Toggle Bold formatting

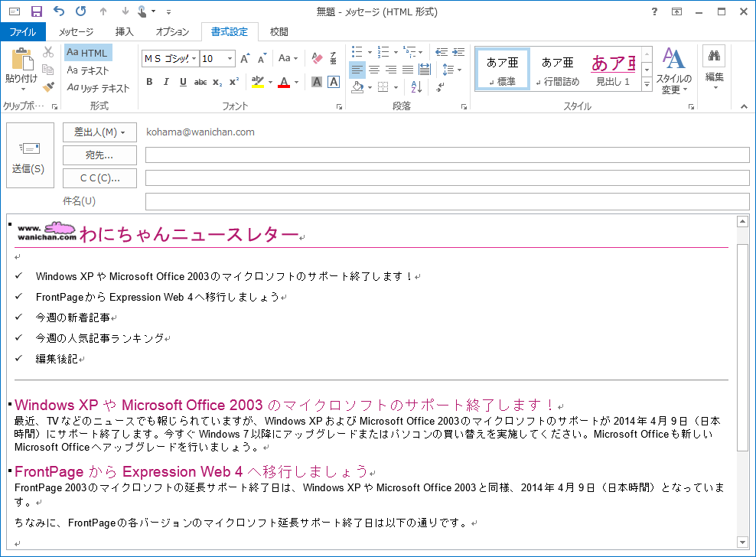tap(149, 83)
